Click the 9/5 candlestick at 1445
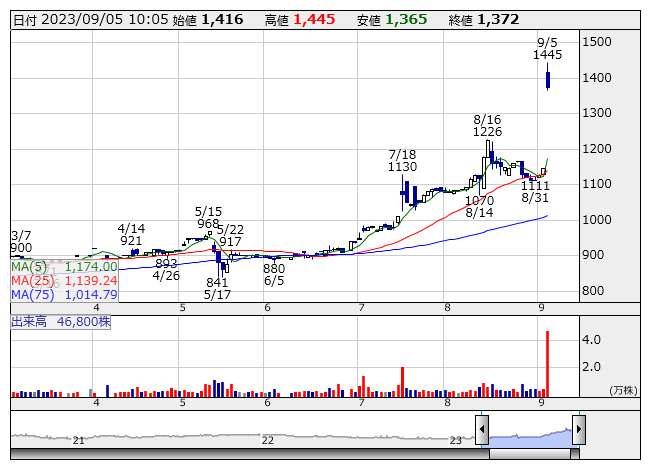Image resolution: width=653 pixels, height=470 pixels. 548,77
